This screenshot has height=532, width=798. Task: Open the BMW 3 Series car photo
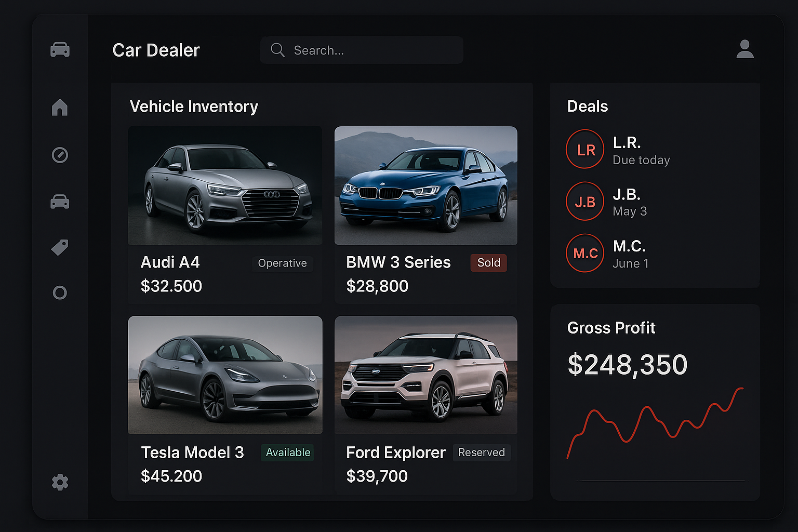tap(426, 185)
